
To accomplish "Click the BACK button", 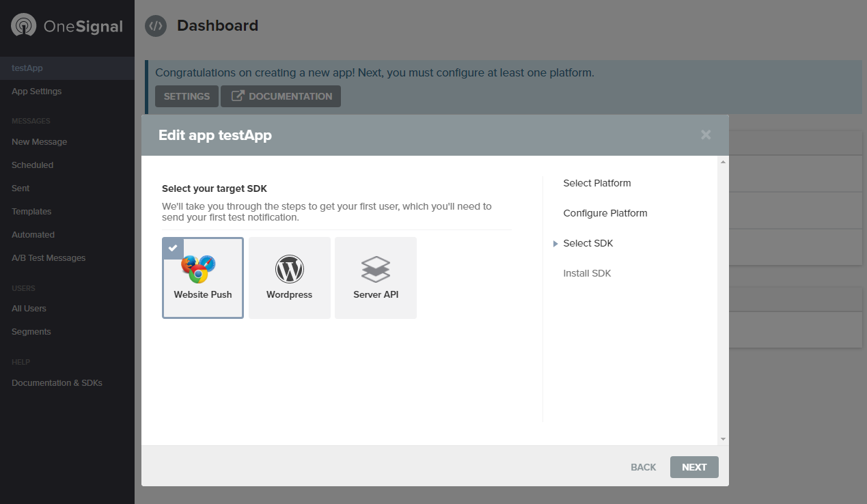I will [643, 467].
